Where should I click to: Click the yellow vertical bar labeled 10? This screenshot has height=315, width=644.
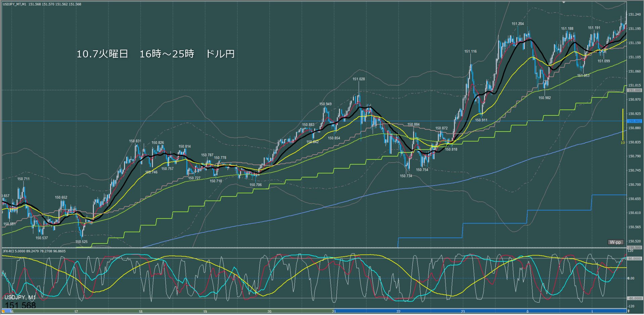tap(623, 124)
